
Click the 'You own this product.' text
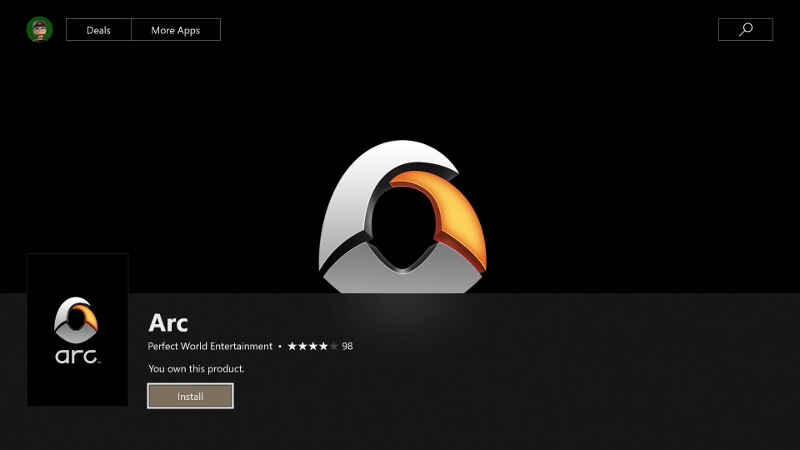coord(196,368)
